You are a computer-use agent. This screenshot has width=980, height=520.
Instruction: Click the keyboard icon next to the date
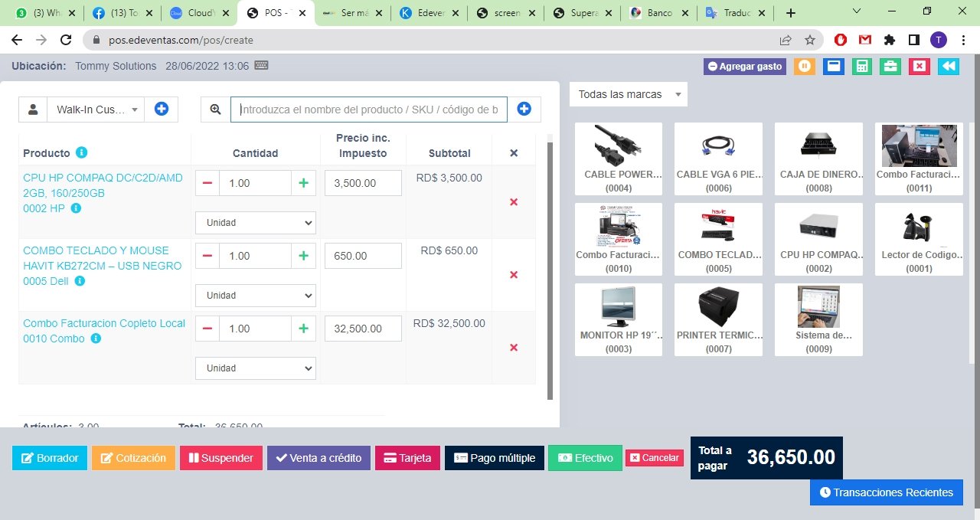coord(262,66)
